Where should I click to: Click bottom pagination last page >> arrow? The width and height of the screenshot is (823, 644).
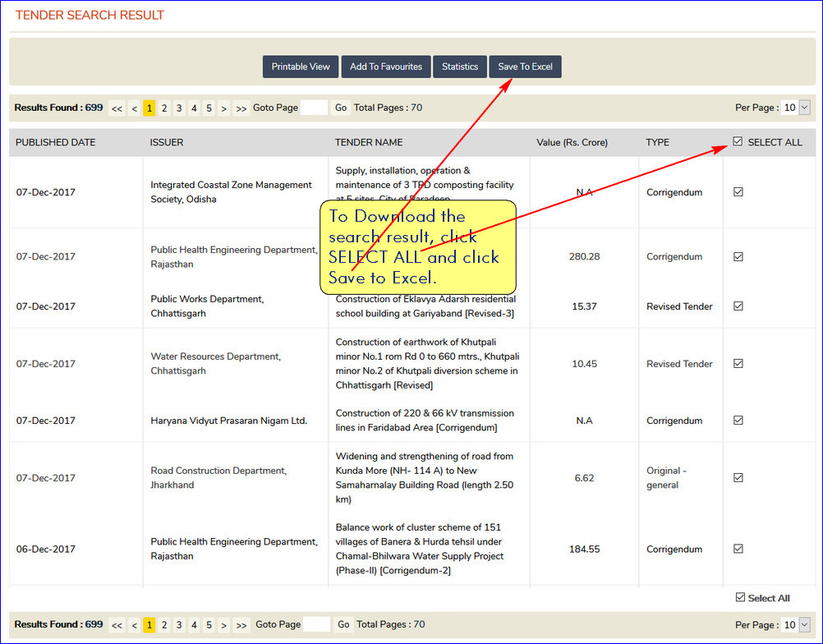[x=241, y=625]
